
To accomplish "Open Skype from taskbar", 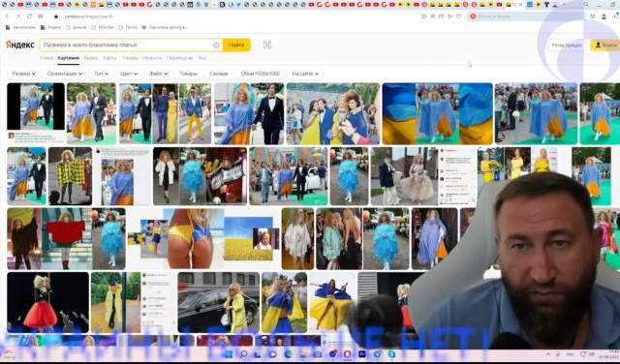I will click(x=391, y=353).
